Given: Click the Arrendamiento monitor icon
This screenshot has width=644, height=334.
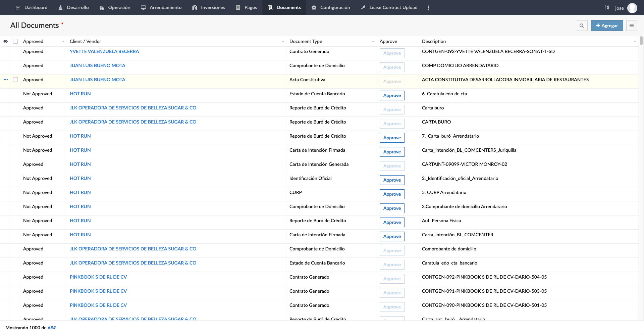Looking at the screenshot, I should (143, 7).
